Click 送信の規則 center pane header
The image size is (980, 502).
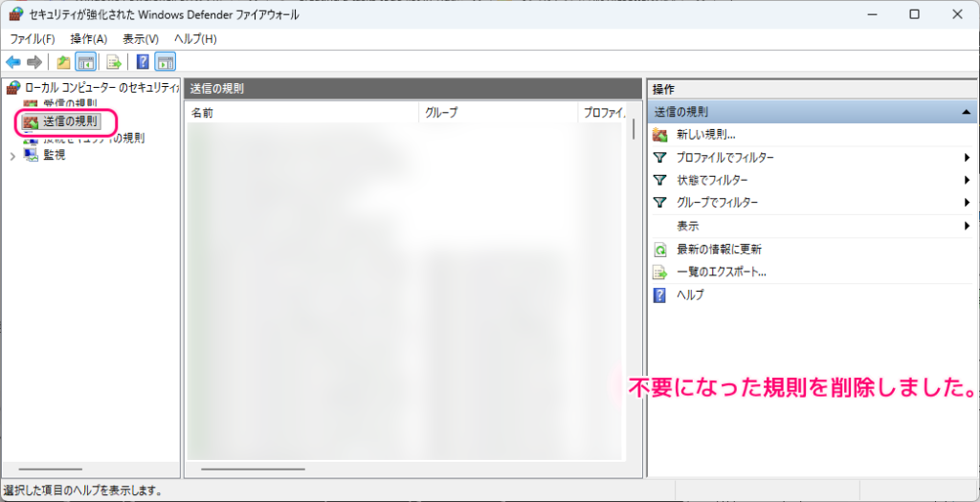413,89
